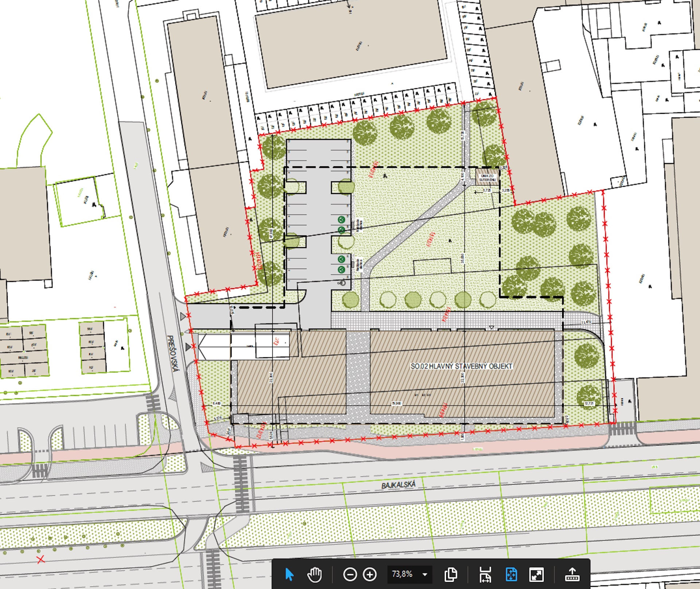Click the PREŠOVSKÁ street label
Screen dimensions: 700x589
[x=173, y=353]
